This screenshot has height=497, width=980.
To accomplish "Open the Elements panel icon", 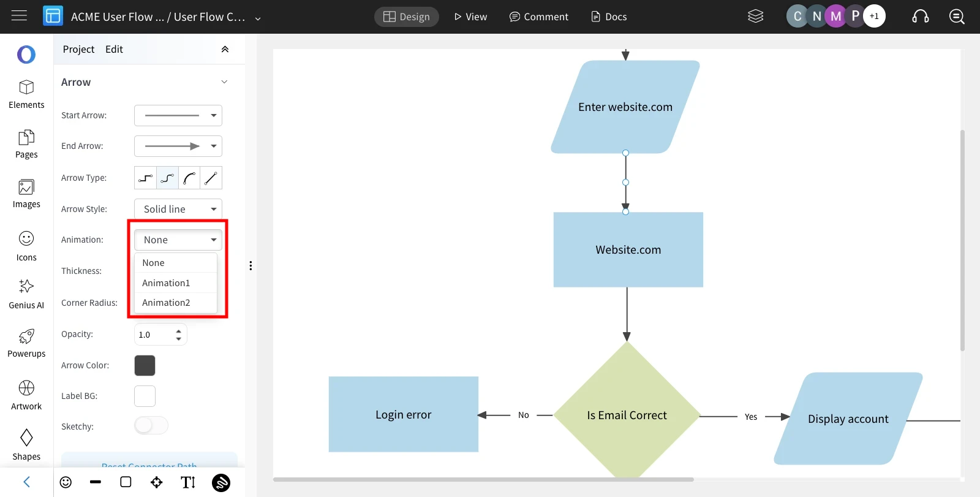I will [26, 87].
